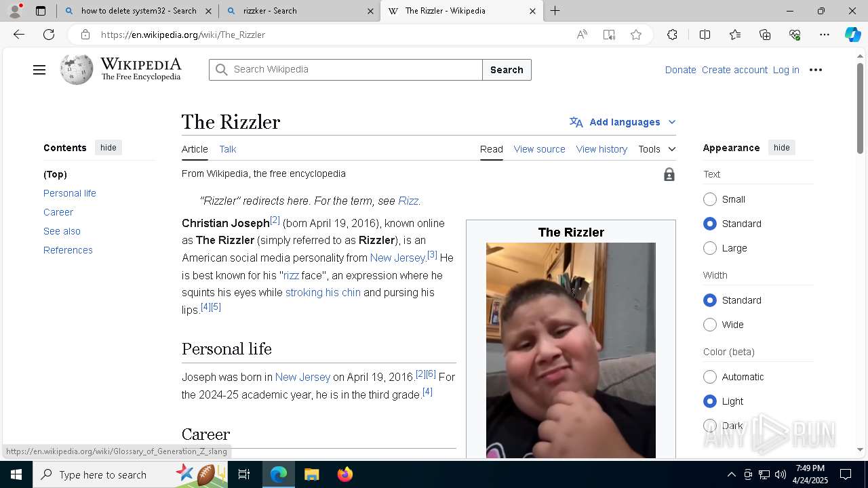Click the Log in link

pos(786,70)
